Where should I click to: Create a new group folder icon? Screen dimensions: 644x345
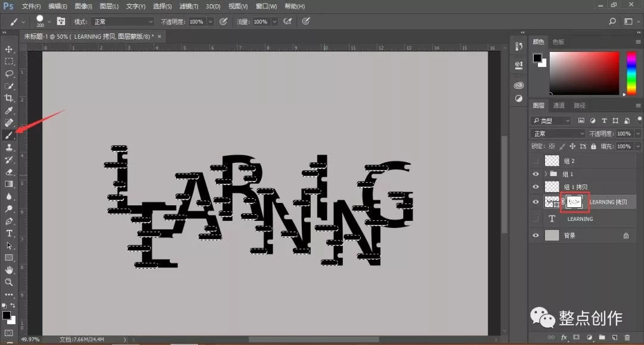602,337
